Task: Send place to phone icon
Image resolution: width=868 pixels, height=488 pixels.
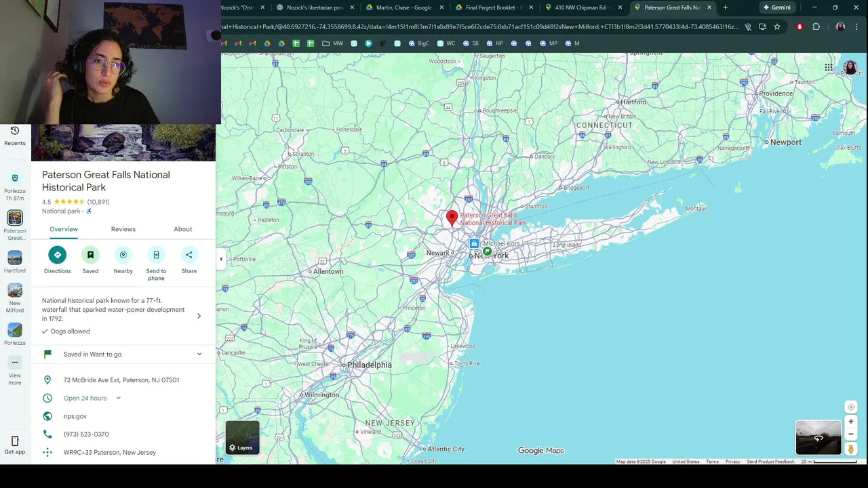Action: [156, 255]
